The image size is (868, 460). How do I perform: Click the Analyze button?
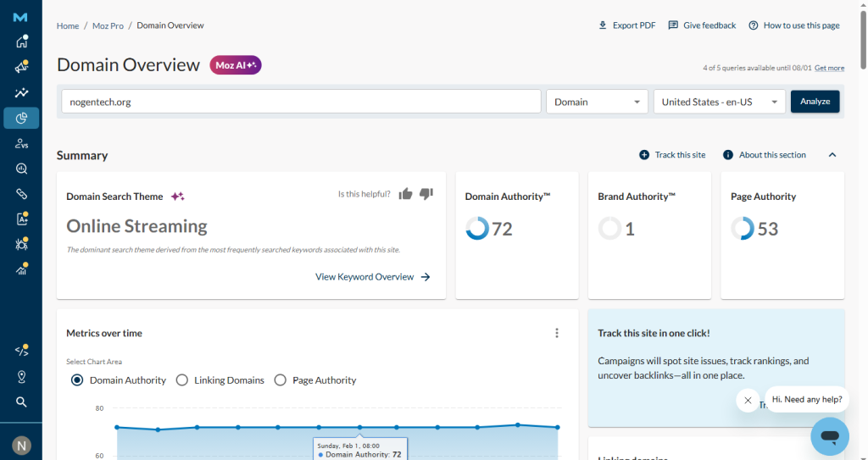point(815,102)
